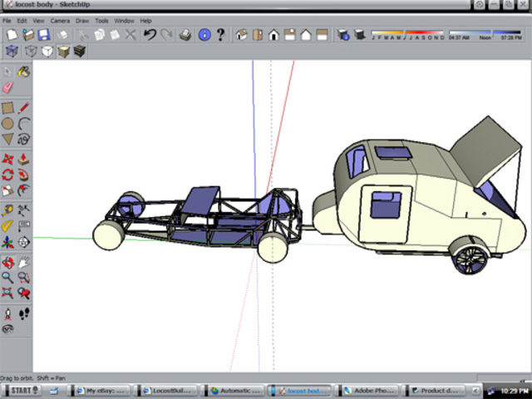Click the Copy toolbar icon
This screenshot has width=532, height=399.
point(99,35)
